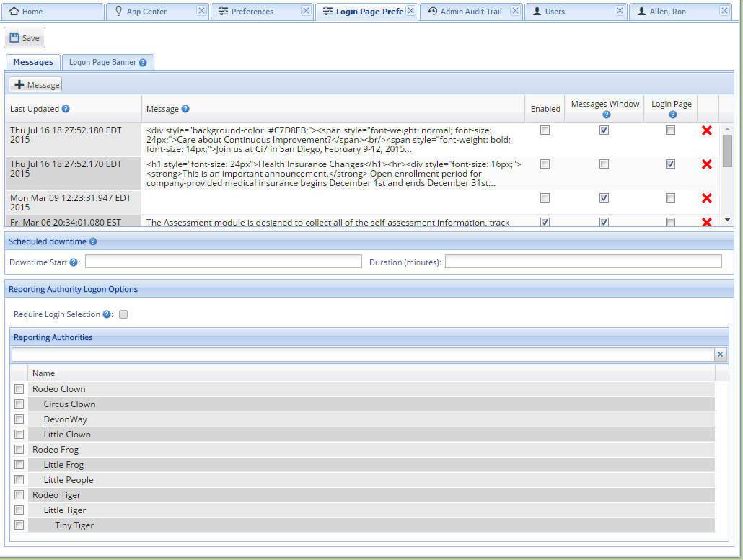Close the Allen, Ron tab

(x=724, y=10)
